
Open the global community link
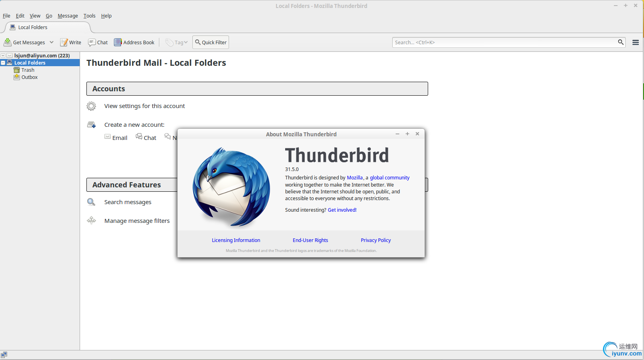click(x=390, y=178)
